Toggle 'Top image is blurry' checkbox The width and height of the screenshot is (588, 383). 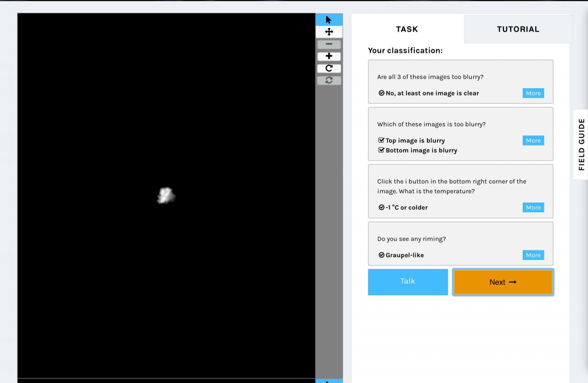(x=412, y=141)
